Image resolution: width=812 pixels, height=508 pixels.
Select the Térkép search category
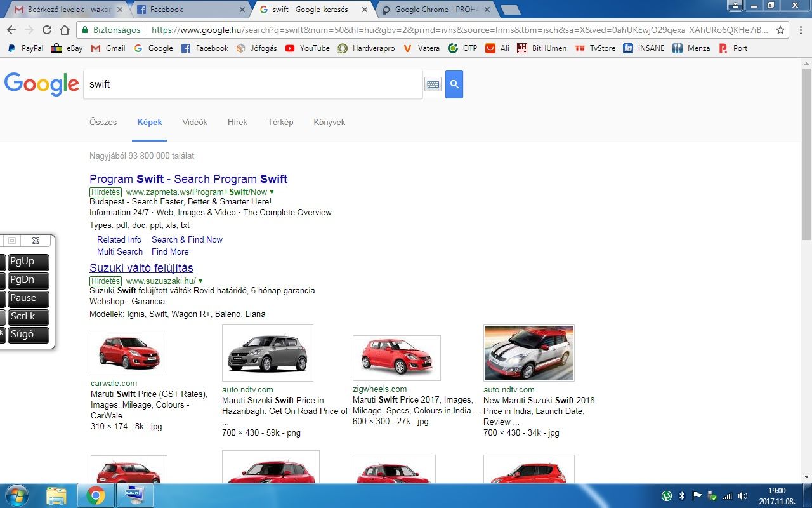click(280, 122)
